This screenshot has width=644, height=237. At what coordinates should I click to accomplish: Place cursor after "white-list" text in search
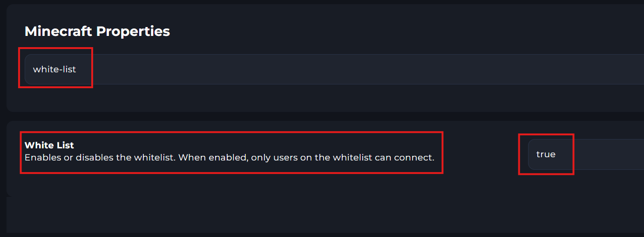point(77,70)
